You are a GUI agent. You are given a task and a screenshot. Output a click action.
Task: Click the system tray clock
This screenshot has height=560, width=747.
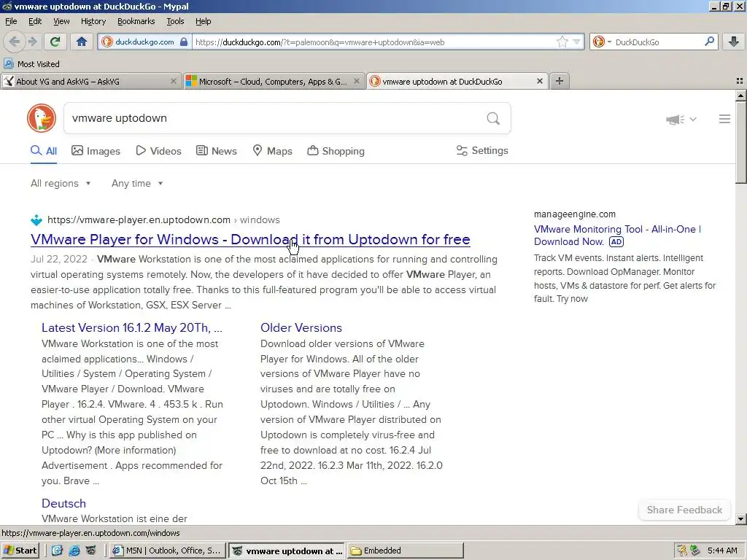(722, 551)
